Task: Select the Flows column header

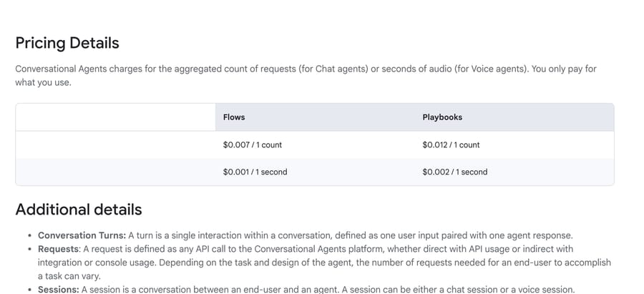Action: tap(315, 117)
